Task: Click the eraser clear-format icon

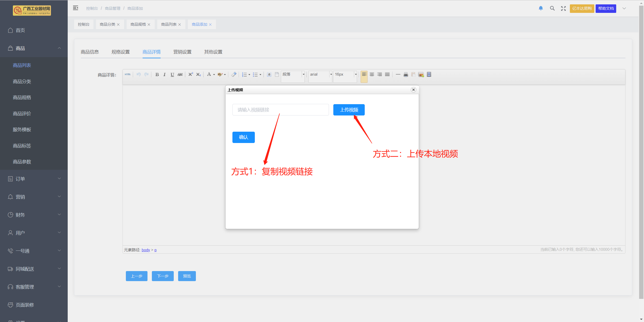Action: [x=234, y=75]
